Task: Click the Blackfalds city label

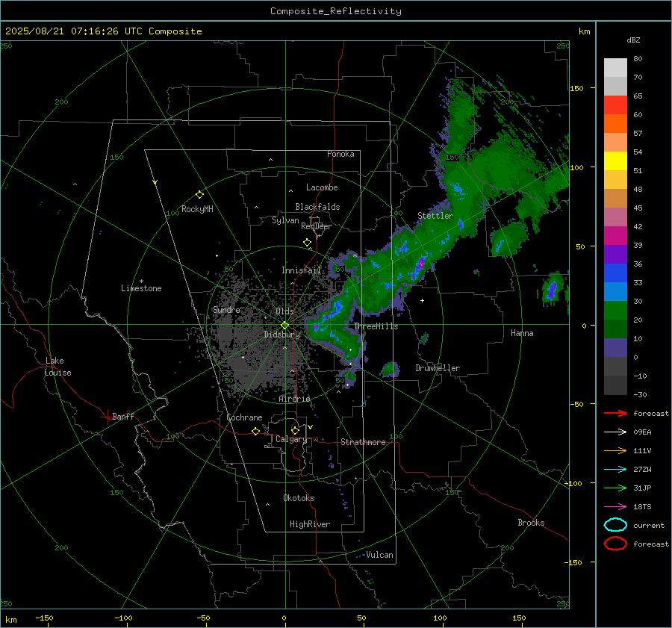Action: [317, 207]
